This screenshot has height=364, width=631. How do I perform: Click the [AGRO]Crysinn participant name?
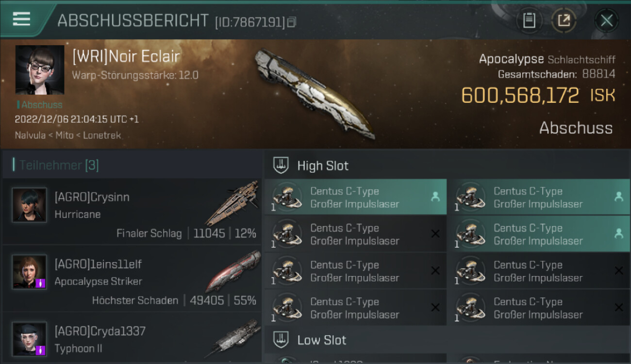tap(92, 198)
